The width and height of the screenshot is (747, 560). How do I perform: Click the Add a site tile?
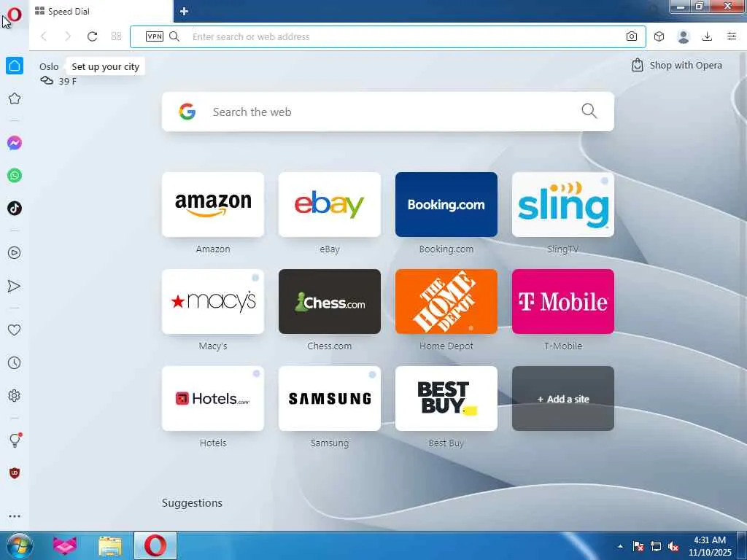(x=563, y=399)
